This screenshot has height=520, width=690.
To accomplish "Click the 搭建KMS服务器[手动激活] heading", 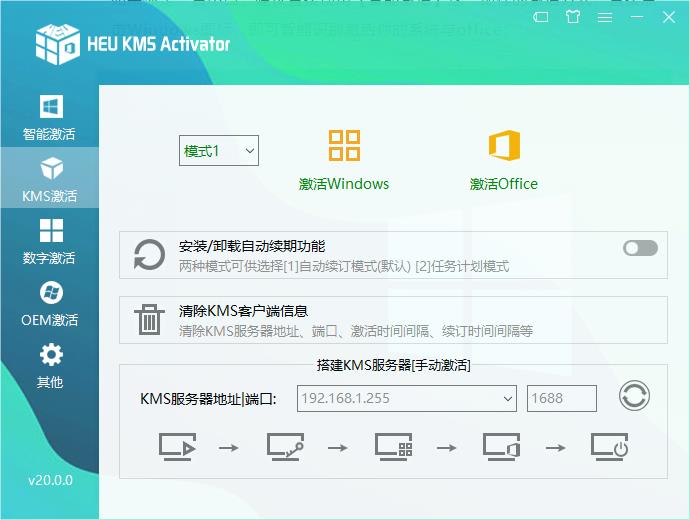I will 394,365.
